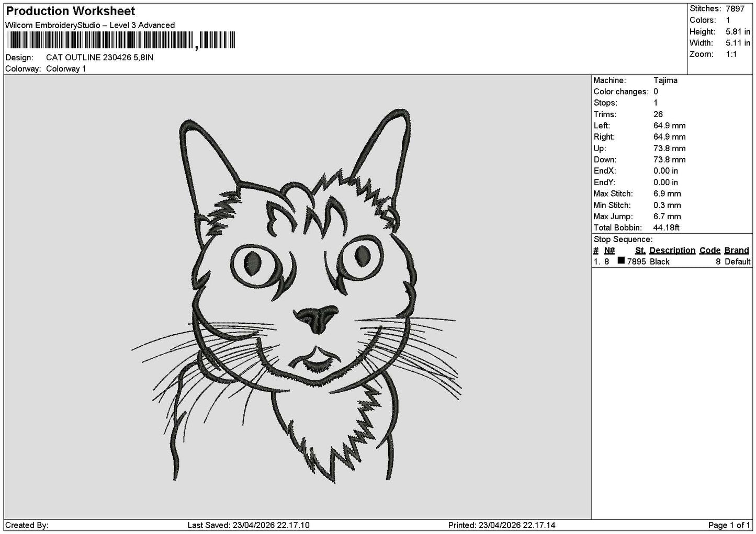
Task: Click the EndY value "0.00 in"
Action: pyautogui.click(x=666, y=183)
